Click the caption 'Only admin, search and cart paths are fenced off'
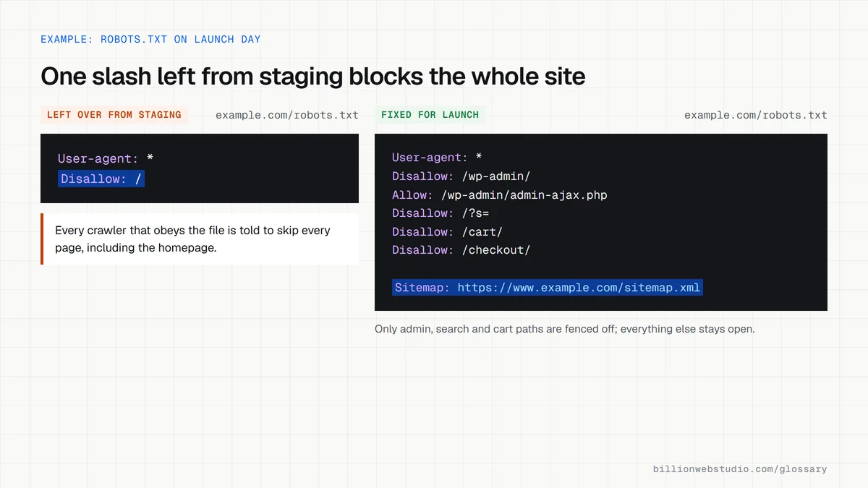 click(564, 329)
